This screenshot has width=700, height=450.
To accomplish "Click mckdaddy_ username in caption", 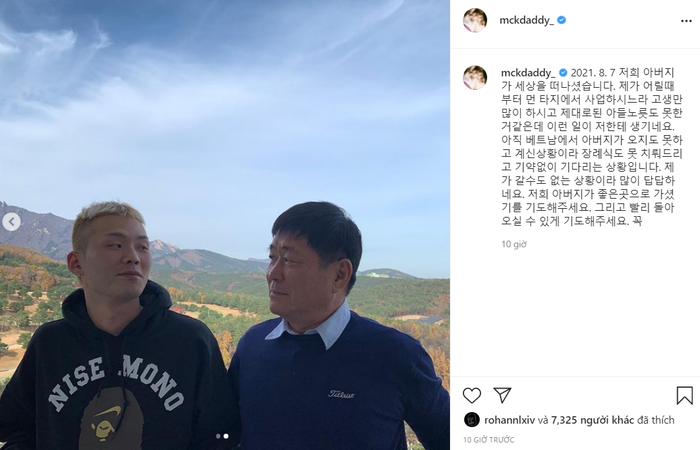I will click(x=528, y=73).
